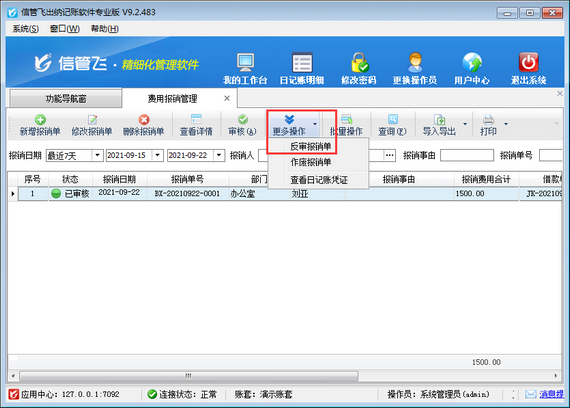The image size is (570, 408).
Task: Expand 导入导出 dropdown arrow
Action: point(465,124)
